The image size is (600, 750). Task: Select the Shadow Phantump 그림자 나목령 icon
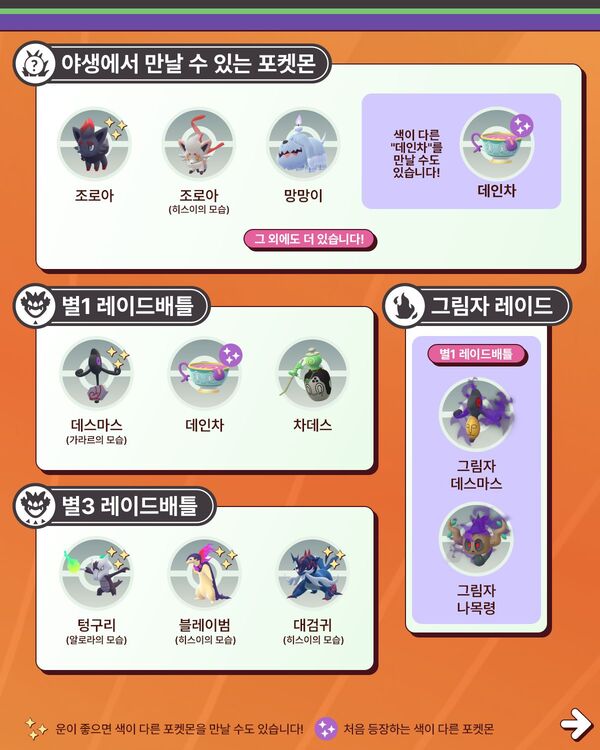coord(477,539)
